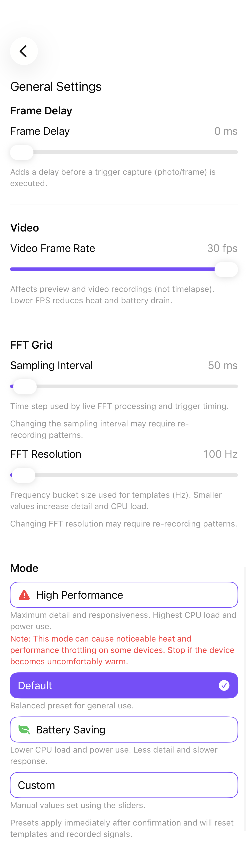The width and height of the screenshot is (248, 868).
Task: Click the 100 Hz FFT Resolution value
Action: tap(220, 454)
